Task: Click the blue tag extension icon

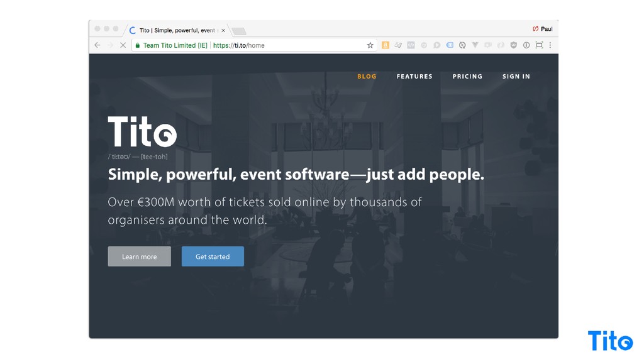Action: (450, 45)
